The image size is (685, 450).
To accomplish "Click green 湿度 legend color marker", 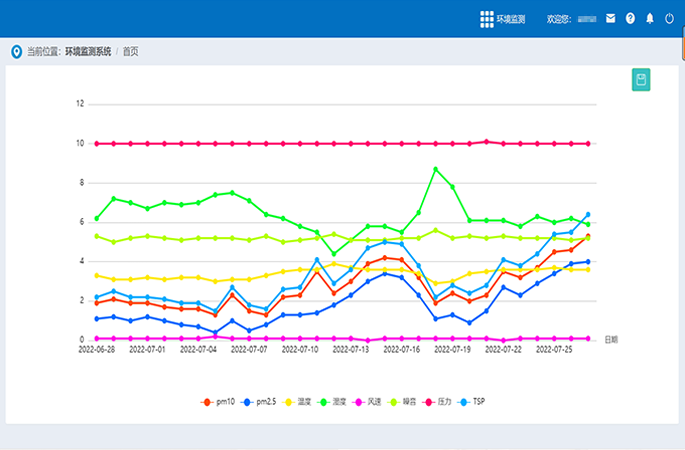I will 323,401.
